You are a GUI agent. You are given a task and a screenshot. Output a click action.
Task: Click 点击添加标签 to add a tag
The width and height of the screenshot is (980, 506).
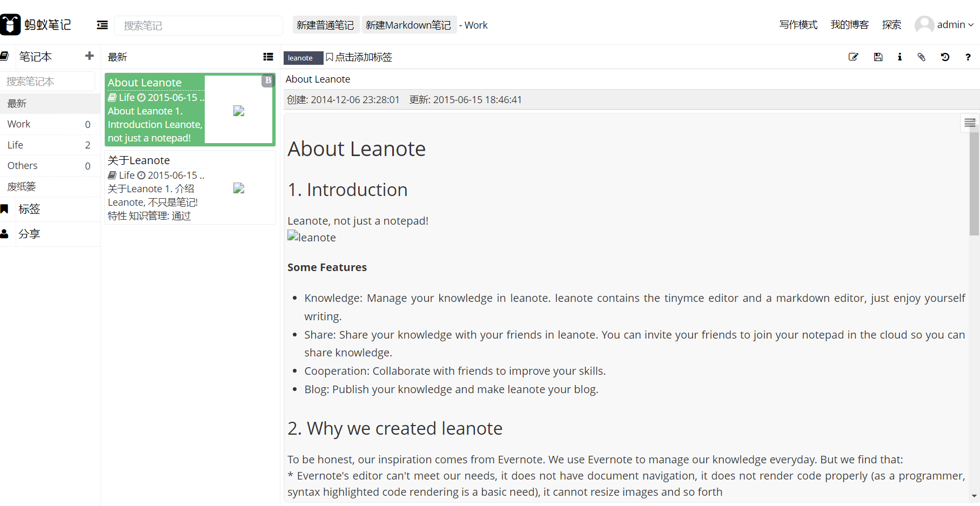click(364, 57)
